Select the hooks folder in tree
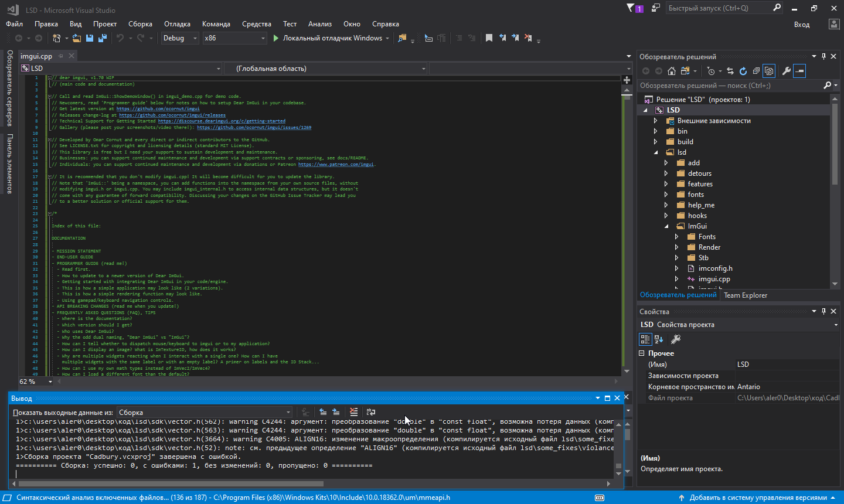The image size is (844, 504). click(x=697, y=216)
